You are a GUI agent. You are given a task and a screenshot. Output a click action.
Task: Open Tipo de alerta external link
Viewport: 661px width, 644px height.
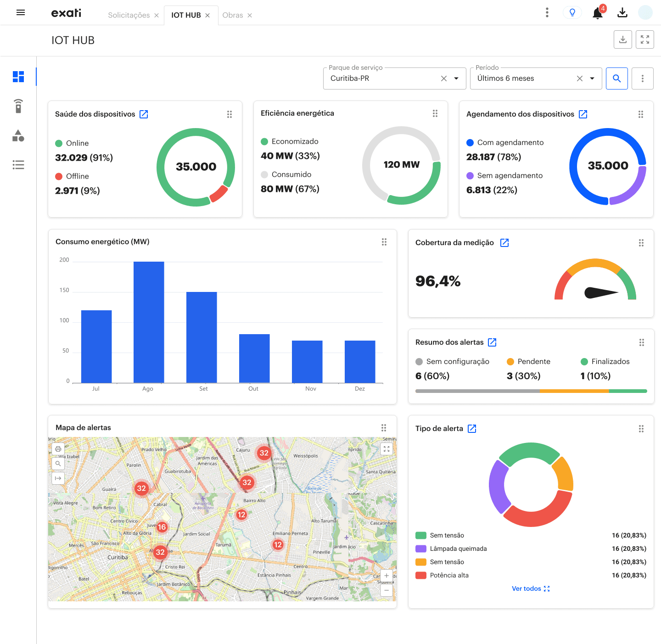[472, 429]
